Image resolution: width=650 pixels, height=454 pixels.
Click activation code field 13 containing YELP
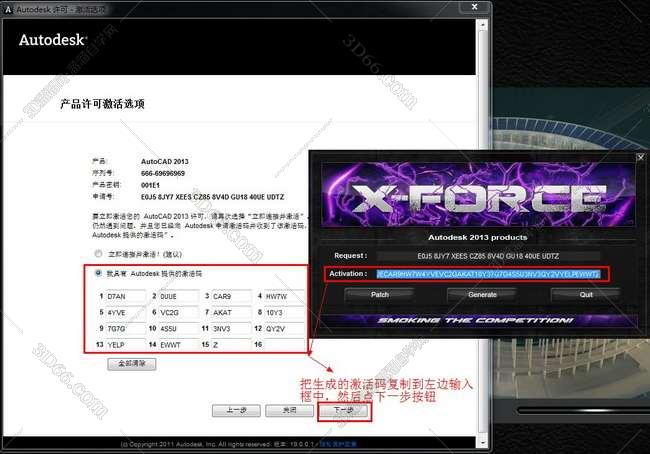(x=126, y=345)
